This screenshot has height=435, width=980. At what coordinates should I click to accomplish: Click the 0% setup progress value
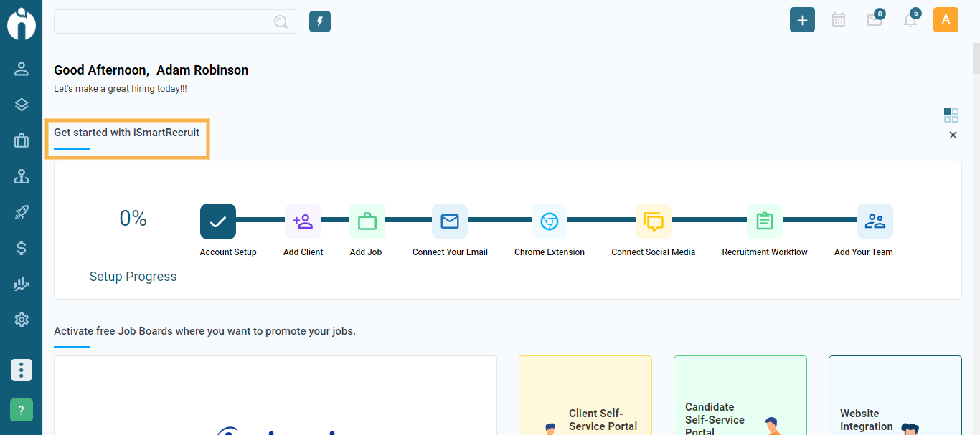point(133,219)
